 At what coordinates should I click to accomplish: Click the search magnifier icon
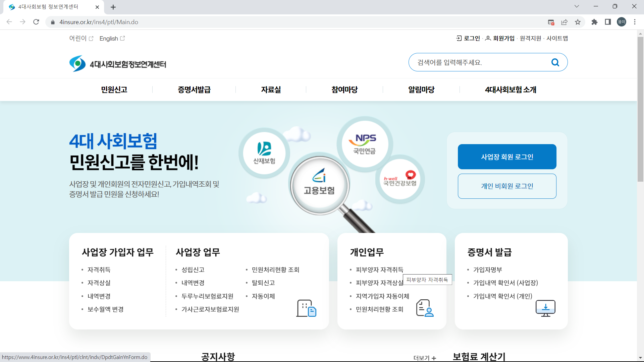555,62
